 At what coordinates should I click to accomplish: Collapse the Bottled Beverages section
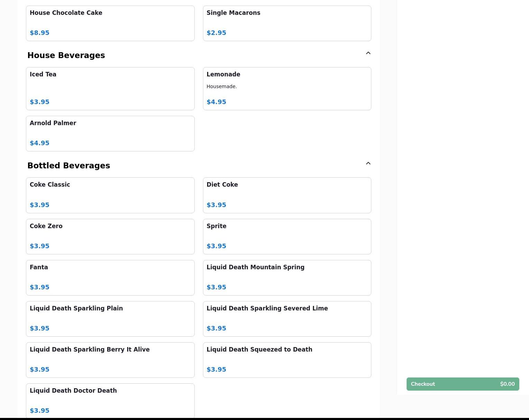368,164
